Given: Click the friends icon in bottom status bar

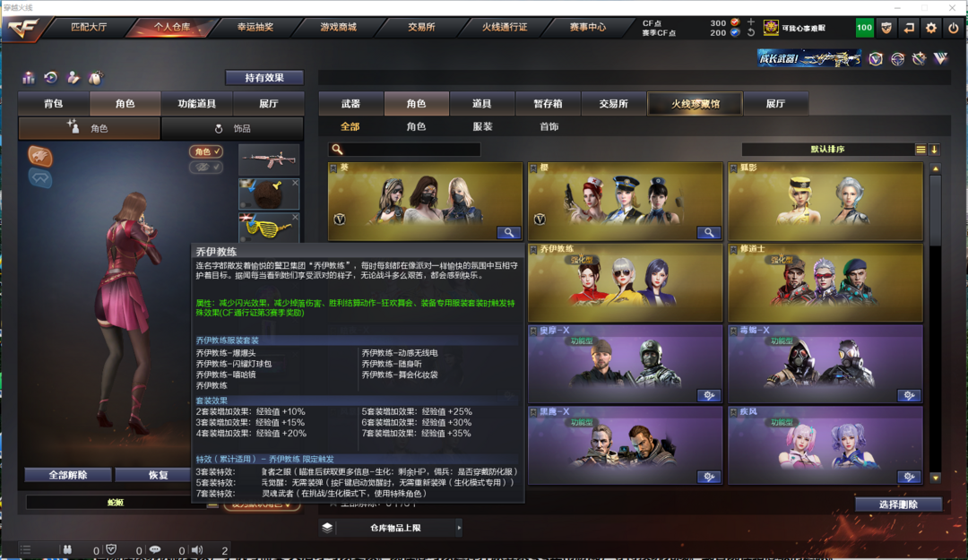Looking at the screenshot, I should pyautogui.click(x=67, y=549).
